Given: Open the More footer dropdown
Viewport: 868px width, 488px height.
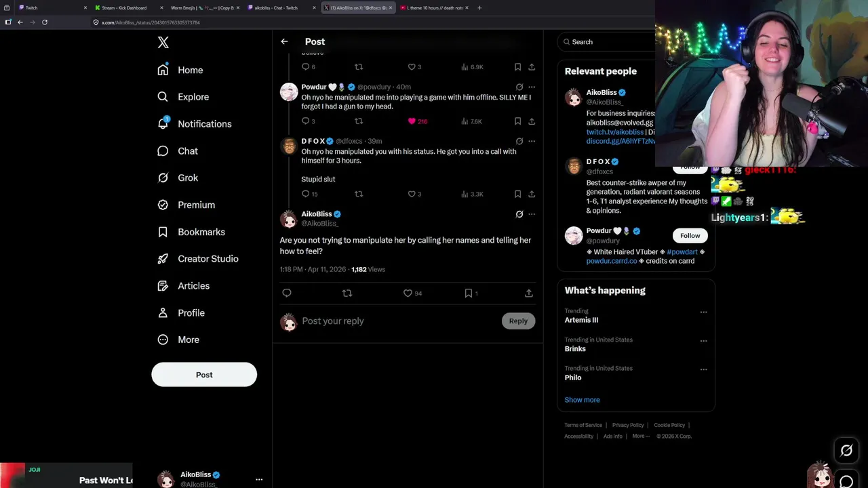Looking at the screenshot, I should 641,436.
